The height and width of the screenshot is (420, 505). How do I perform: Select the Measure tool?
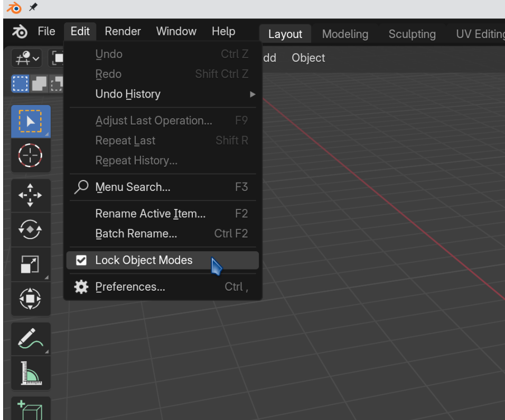[x=31, y=373]
